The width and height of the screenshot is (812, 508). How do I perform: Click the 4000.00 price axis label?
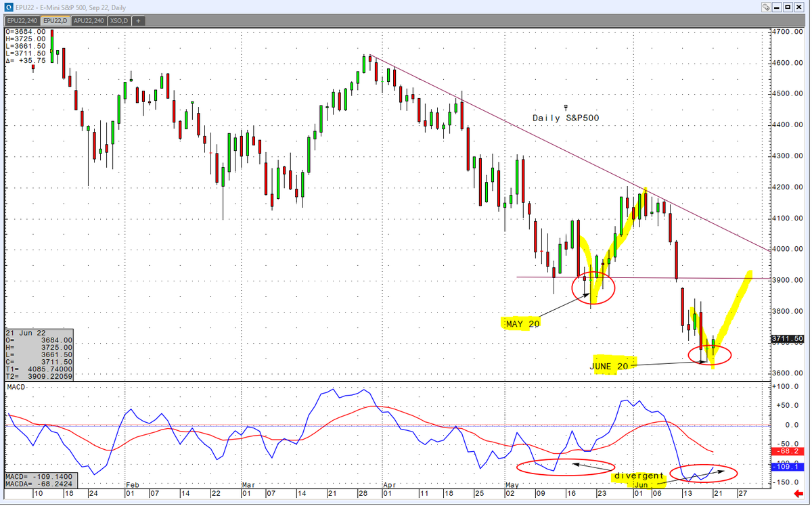tap(788, 250)
